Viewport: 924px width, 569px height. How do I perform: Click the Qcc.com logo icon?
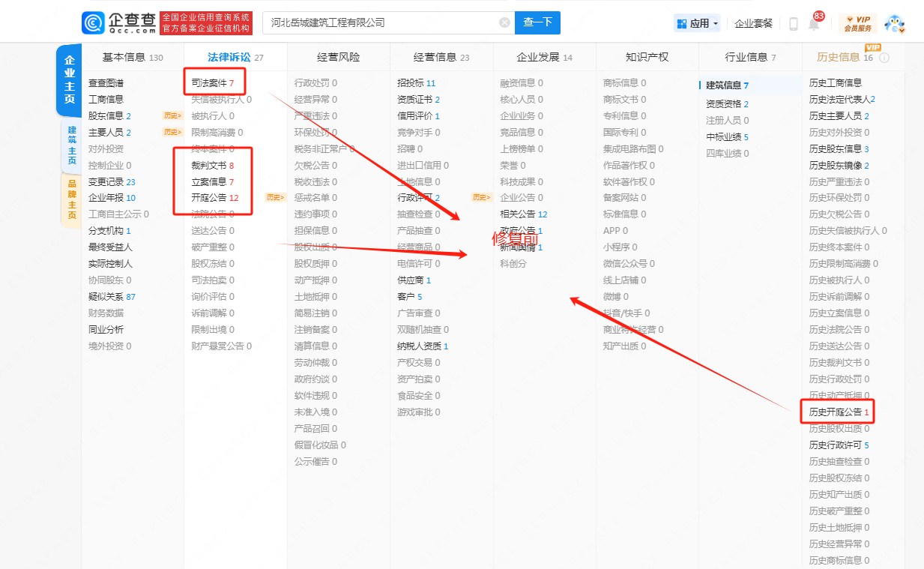coord(93,23)
